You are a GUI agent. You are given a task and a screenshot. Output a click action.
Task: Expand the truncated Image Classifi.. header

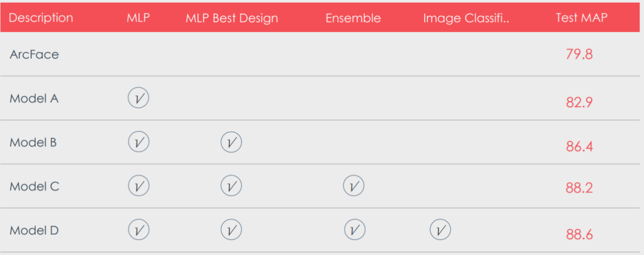[466, 19]
